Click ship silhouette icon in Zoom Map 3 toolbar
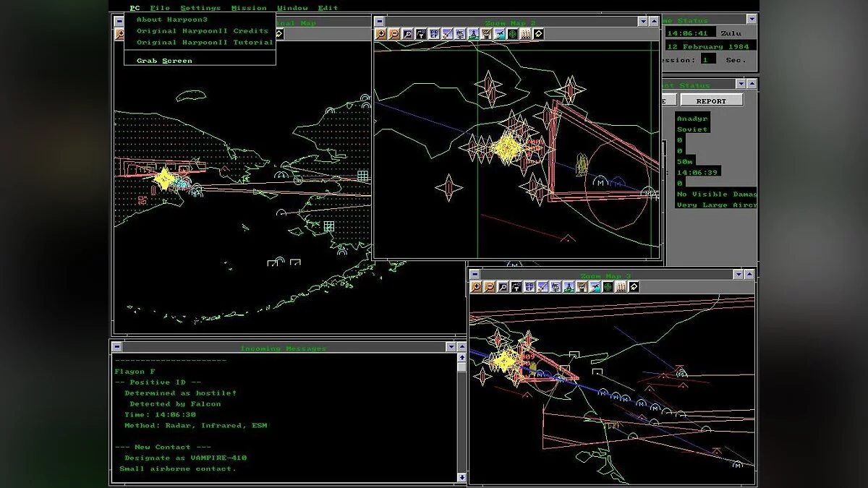868x488 pixels. pyautogui.click(x=569, y=287)
